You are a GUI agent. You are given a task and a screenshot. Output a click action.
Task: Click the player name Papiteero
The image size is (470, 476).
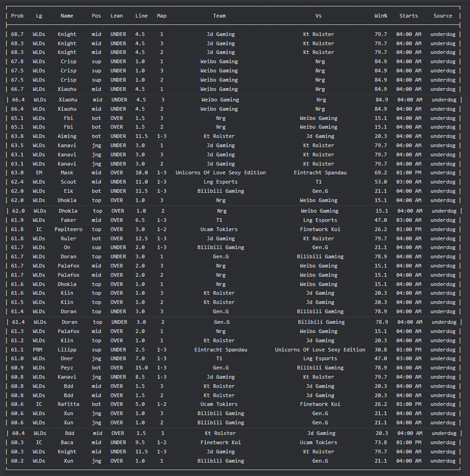pyautogui.click(x=68, y=230)
